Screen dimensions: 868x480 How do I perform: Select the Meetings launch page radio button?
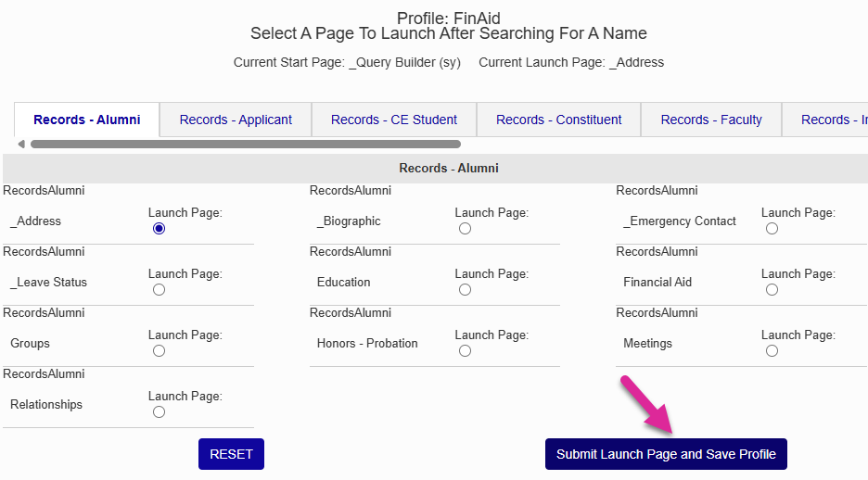tap(772, 351)
